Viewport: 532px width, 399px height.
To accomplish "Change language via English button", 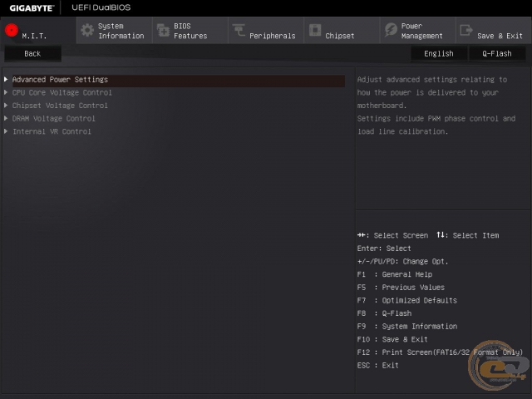I will coord(439,53).
